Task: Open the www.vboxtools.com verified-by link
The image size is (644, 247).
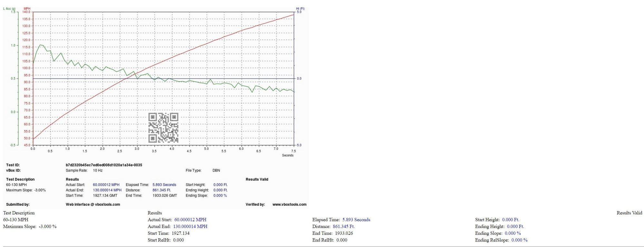Action: 289,204
